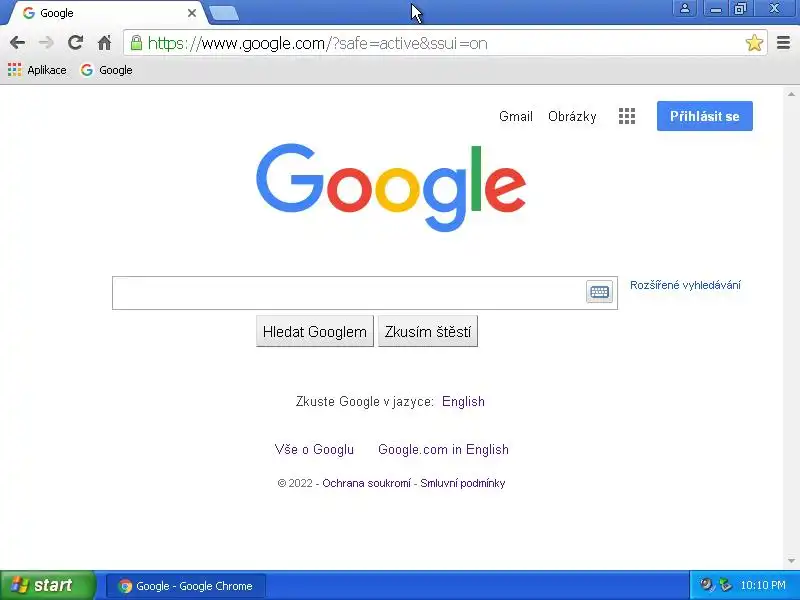Click the green padlock security icon
The image size is (800, 600).
tap(136, 43)
